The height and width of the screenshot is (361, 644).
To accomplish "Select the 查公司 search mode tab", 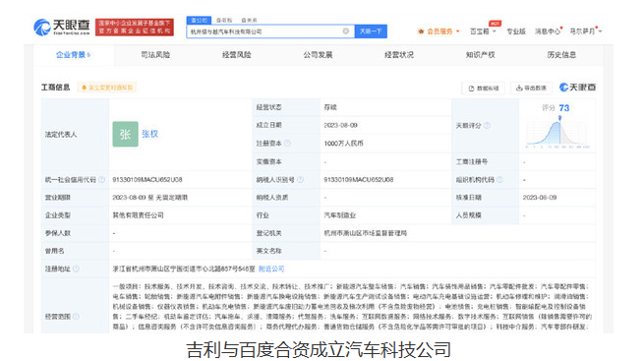I will 199,20.
